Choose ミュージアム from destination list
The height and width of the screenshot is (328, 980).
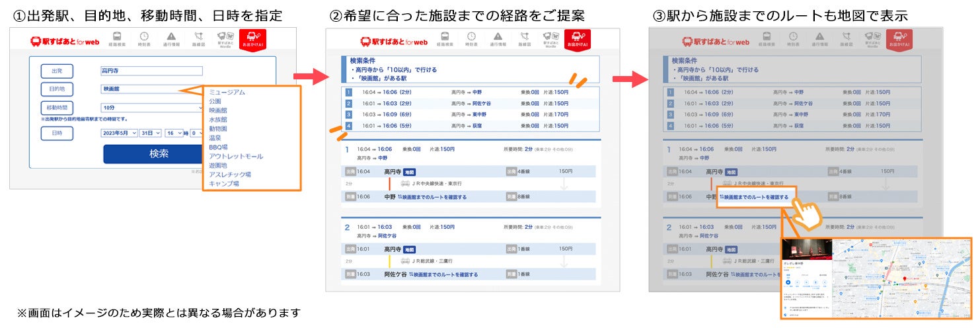point(227,93)
